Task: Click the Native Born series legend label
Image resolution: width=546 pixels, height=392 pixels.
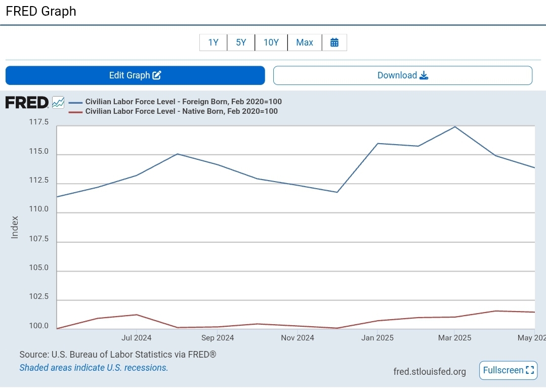Action: pyautogui.click(x=182, y=111)
